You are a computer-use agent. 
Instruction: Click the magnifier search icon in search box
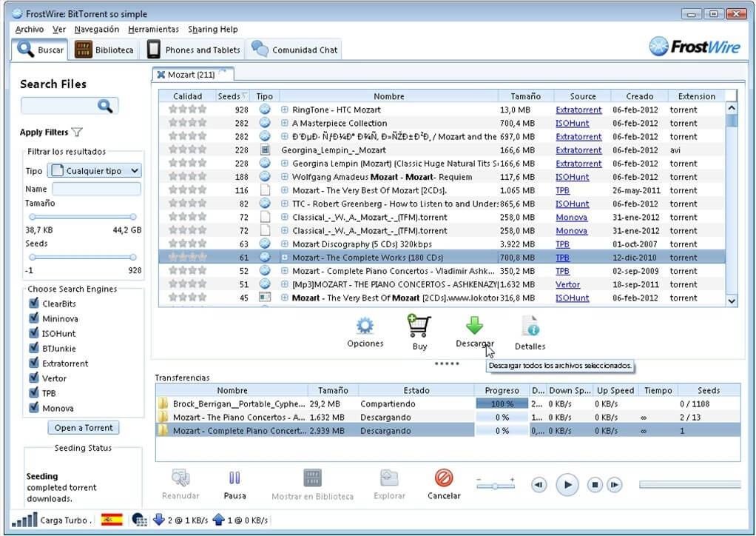click(104, 107)
